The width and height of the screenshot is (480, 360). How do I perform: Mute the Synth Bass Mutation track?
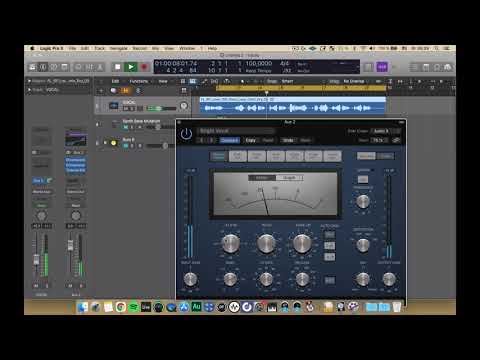[x=126, y=127]
